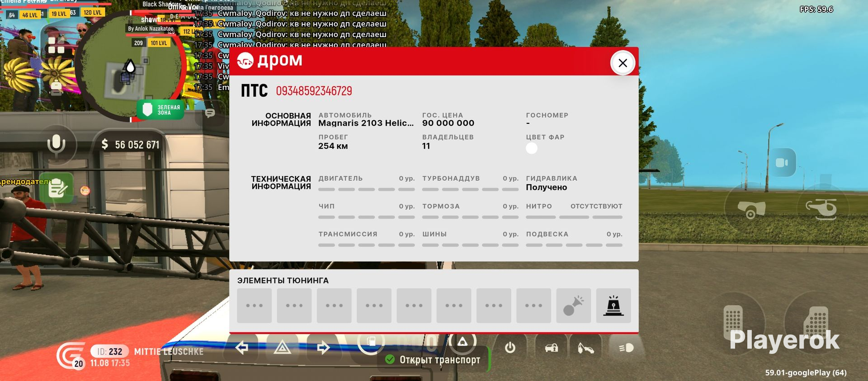Viewport: 868px width, 381px height.
Task: Tap the microphone voice chat icon
Action: coord(57,144)
